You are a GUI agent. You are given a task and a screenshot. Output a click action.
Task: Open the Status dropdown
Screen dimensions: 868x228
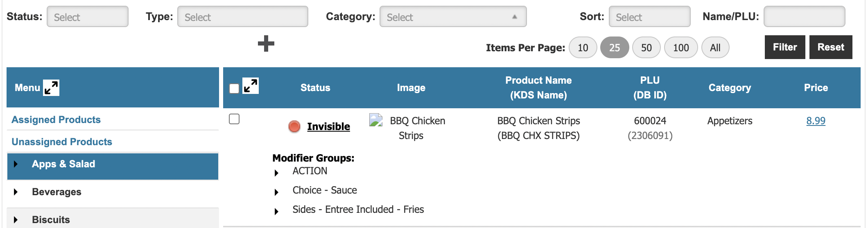(88, 17)
